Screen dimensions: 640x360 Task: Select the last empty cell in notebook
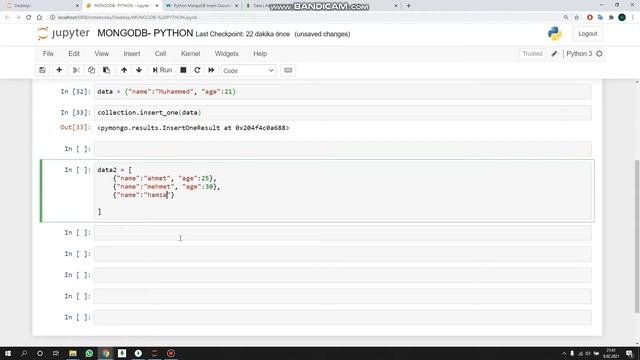click(342, 317)
